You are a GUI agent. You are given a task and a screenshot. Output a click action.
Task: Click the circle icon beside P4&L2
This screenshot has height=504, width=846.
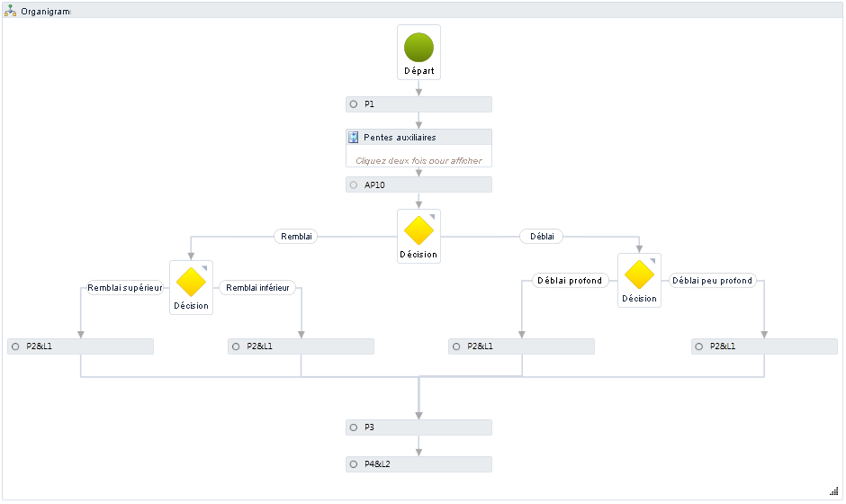tap(354, 464)
